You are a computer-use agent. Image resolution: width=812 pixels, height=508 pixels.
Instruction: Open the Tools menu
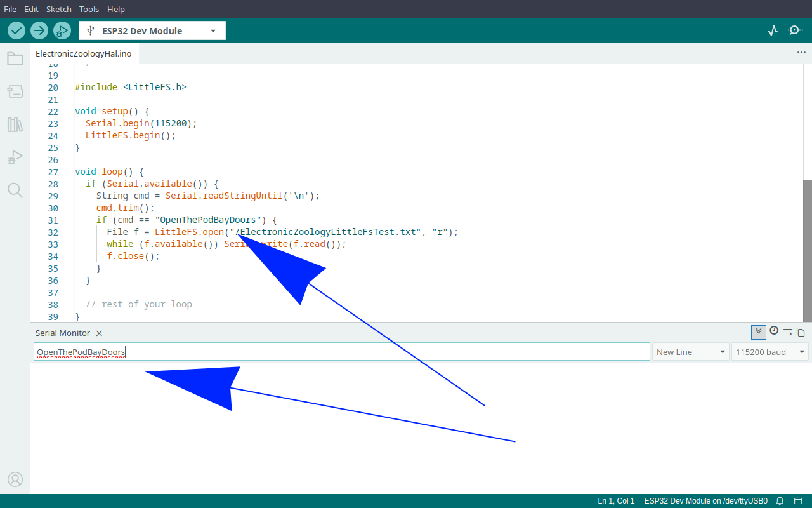[89, 9]
